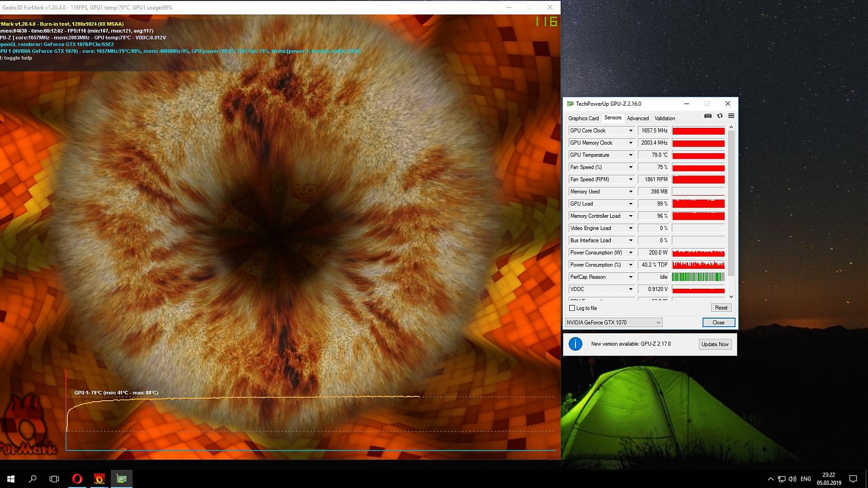Open the Validation tab
This screenshot has height=488, width=868.
[x=664, y=118]
